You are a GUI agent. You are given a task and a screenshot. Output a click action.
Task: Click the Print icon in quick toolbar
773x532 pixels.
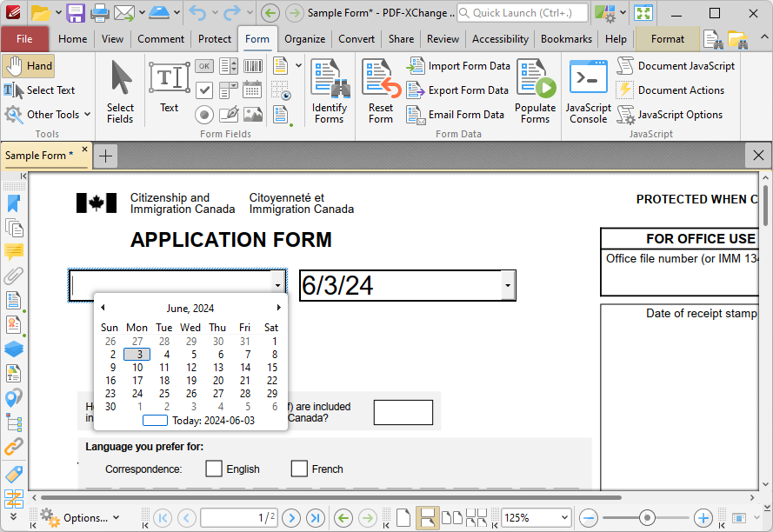point(100,13)
